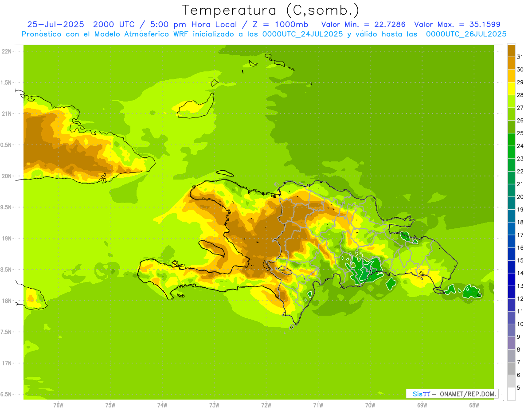This screenshot has width=532, height=411.
Task: Click the "0000UTC_26JUL2025" valid-until time
Action: tap(466, 34)
